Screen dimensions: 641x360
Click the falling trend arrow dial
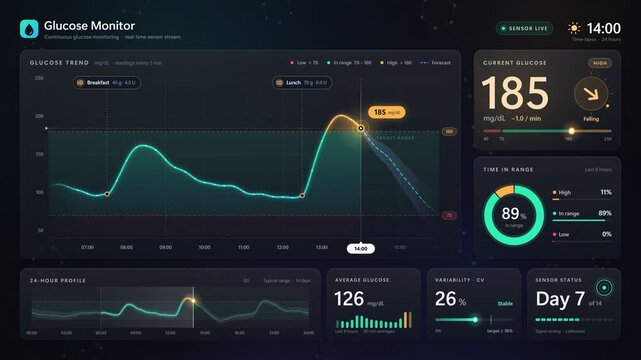pos(591,94)
